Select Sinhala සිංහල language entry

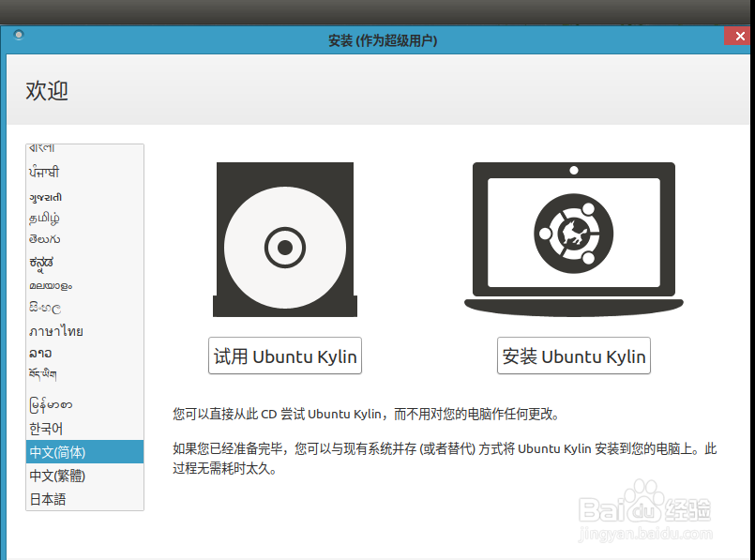(84, 308)
